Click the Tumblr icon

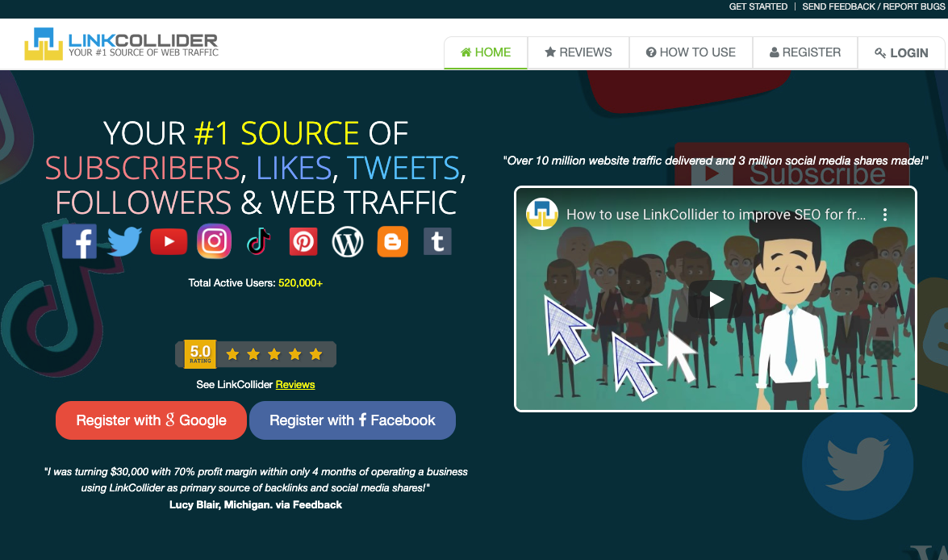pos(437,241)
